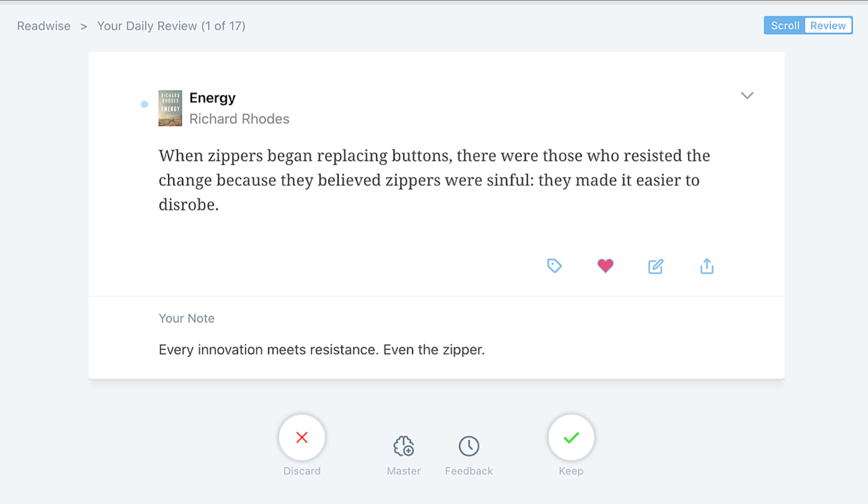This screenshot has height=504, width=868.
Task: Click the Energy book title
Action: click(x=213, y=98)
